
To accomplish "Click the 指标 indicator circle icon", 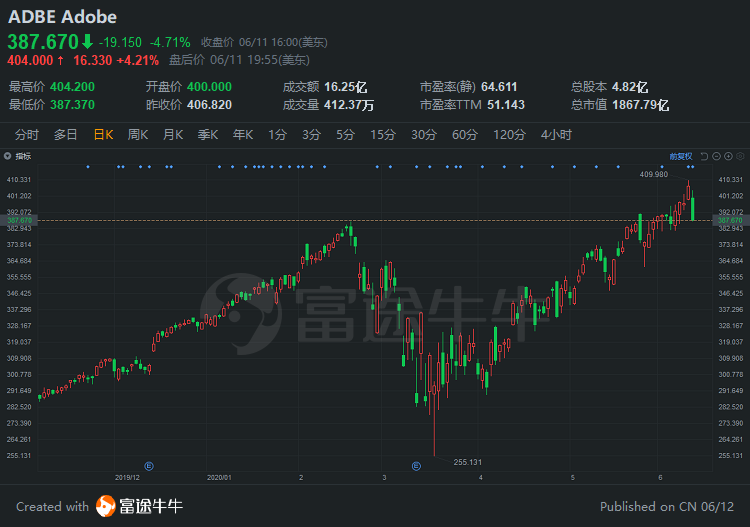I will click(x=8, y=156).
